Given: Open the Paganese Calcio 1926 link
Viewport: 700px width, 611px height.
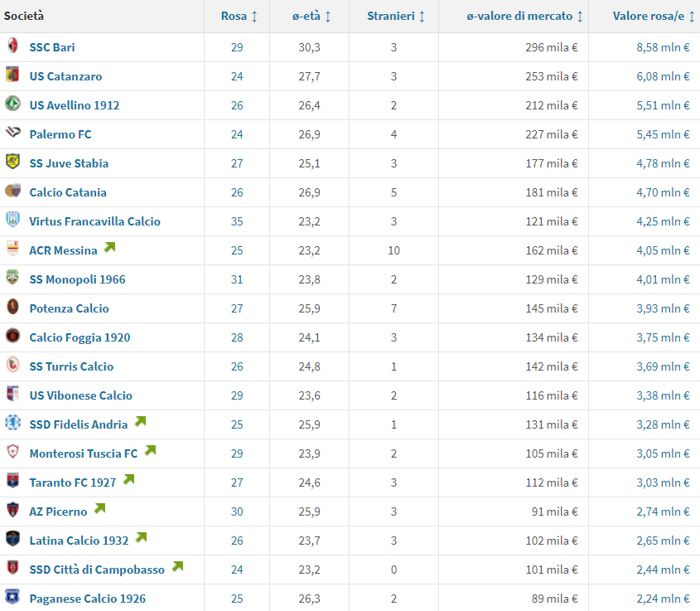Looking at the screenshot, I should (x=88, y=599).
